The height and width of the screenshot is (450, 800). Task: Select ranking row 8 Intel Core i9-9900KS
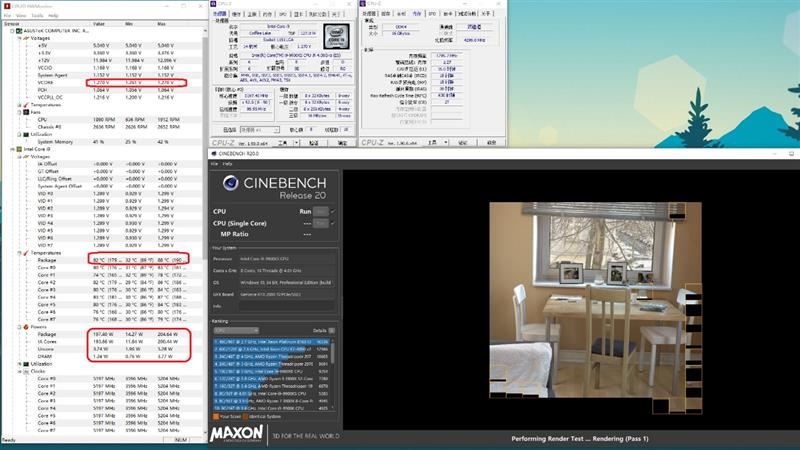(271, 393)
